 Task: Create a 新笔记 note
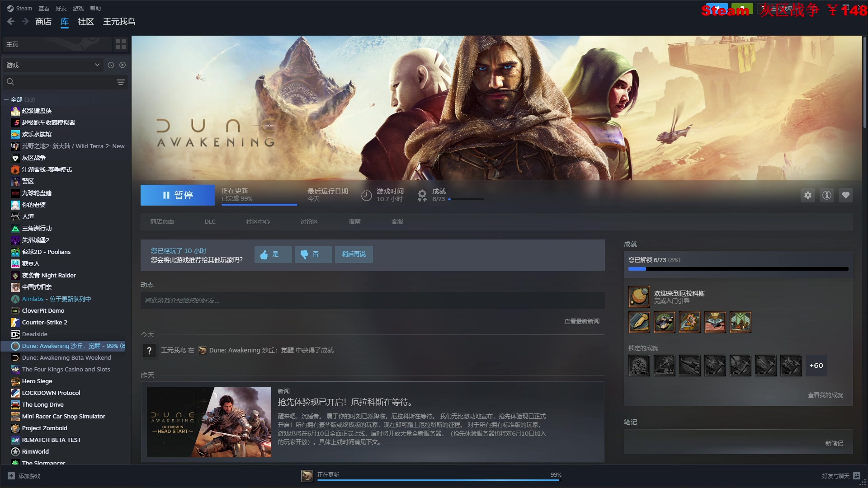tap(834, 443)
